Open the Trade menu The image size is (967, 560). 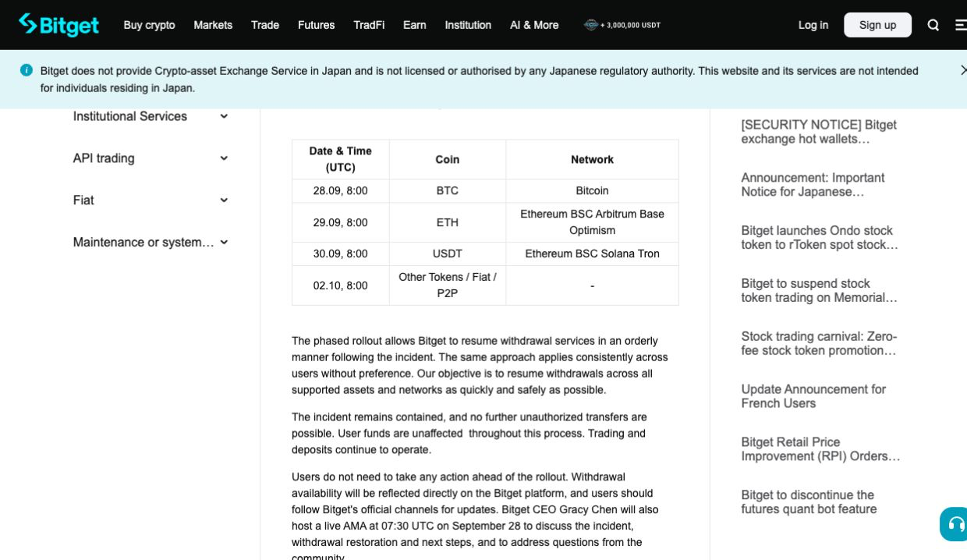(265, 25)
